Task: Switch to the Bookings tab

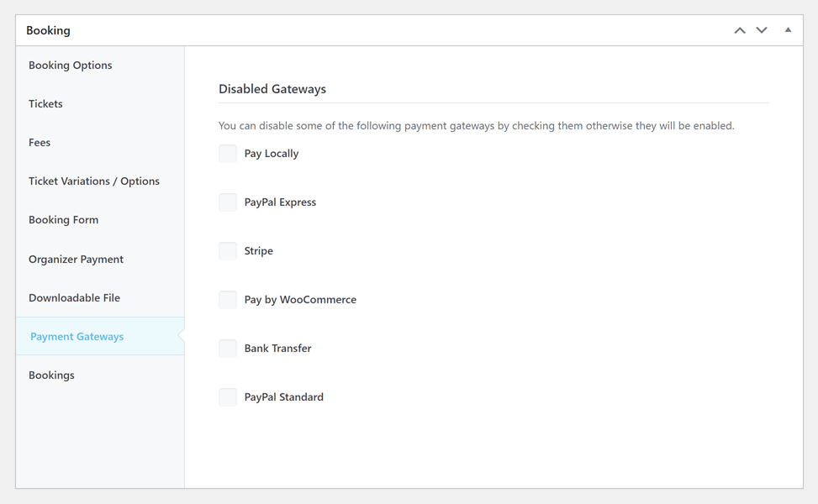Action: click(x=51, y=375)
